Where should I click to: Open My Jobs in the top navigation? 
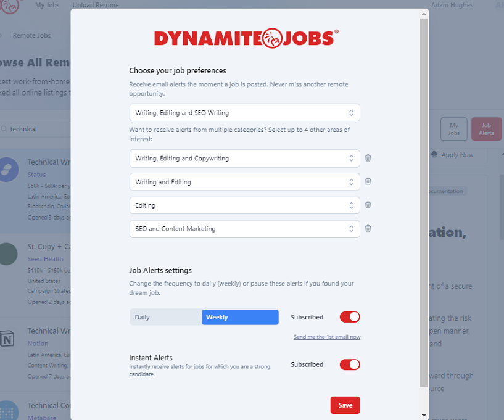48,5
